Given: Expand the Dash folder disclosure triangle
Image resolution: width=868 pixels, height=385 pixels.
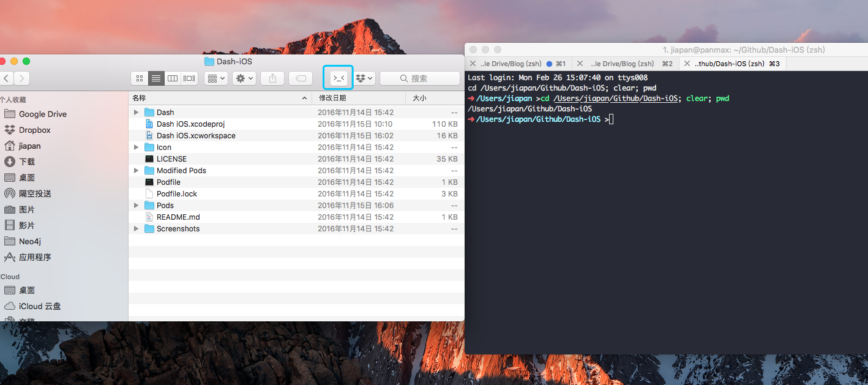Looking at the screenshot, I should click(136, 113).
